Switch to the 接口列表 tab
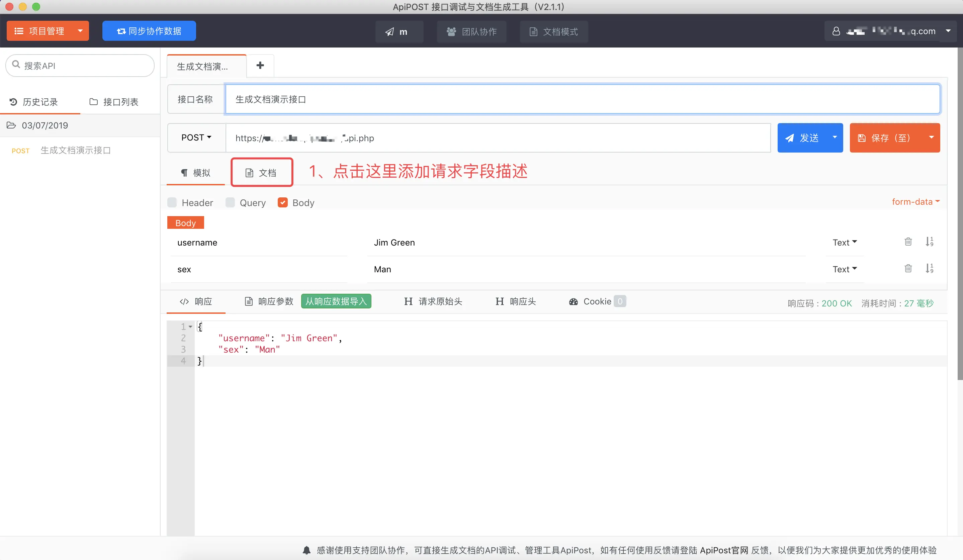Viewport: 963px width, 560px height. (114, 102)
